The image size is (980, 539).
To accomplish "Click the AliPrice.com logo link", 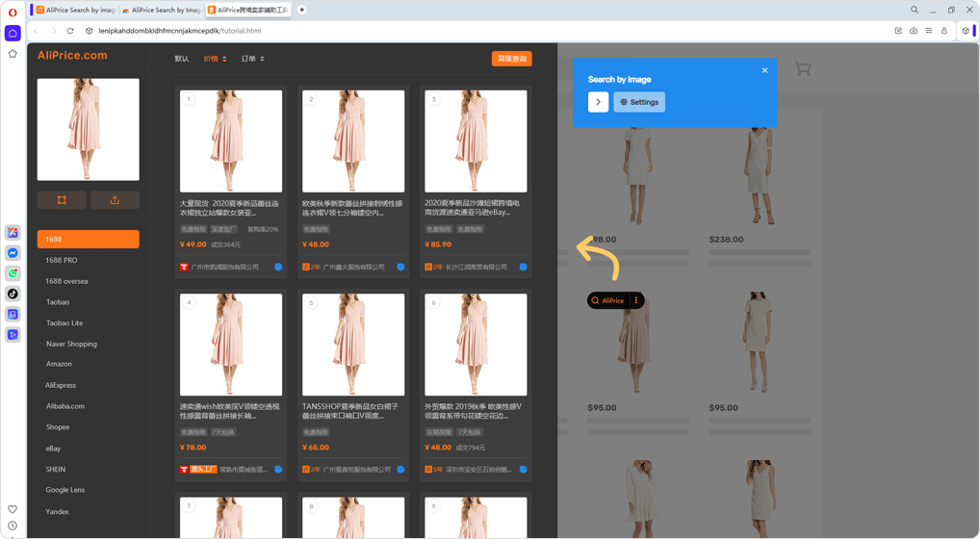I will point(72,56).
